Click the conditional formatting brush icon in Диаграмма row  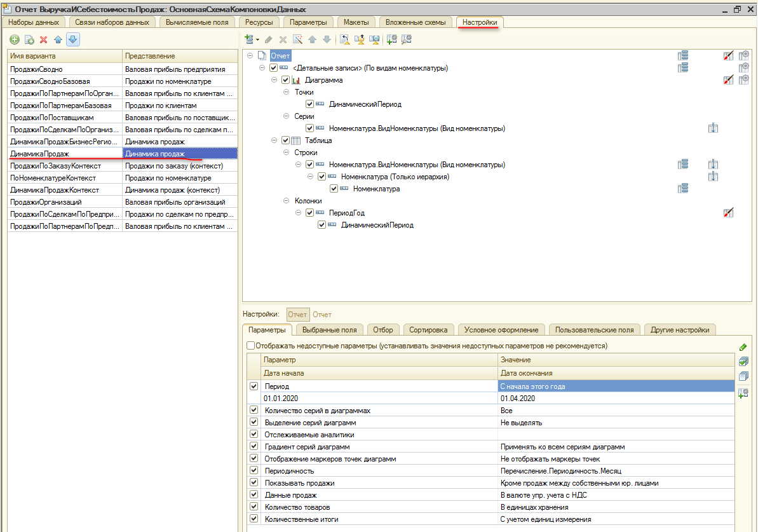pyautogui.click(x=728, y=80)
